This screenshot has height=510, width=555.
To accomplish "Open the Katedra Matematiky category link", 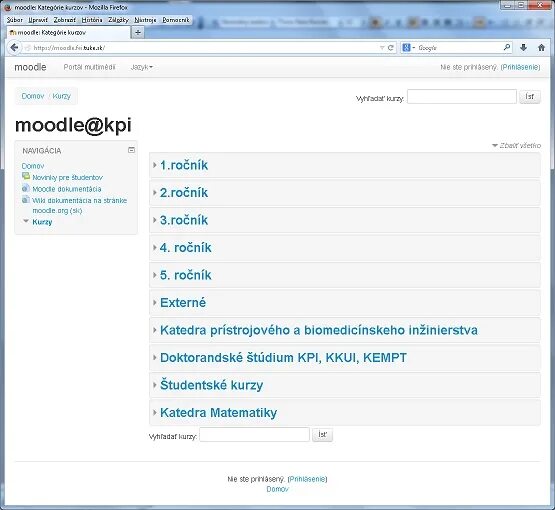I will (218, 413).
